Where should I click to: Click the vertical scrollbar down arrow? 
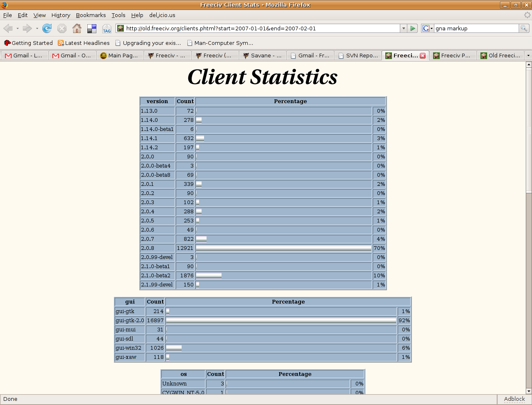(529, 391)
